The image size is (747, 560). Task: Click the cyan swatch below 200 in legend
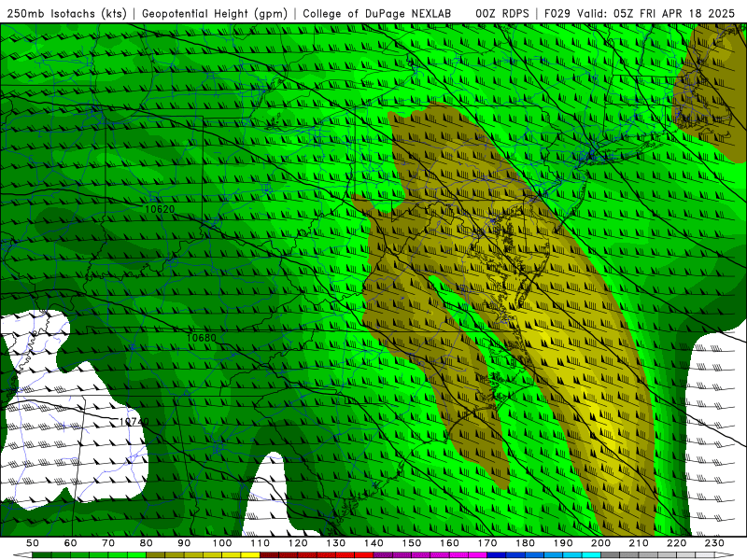point(592,555)
